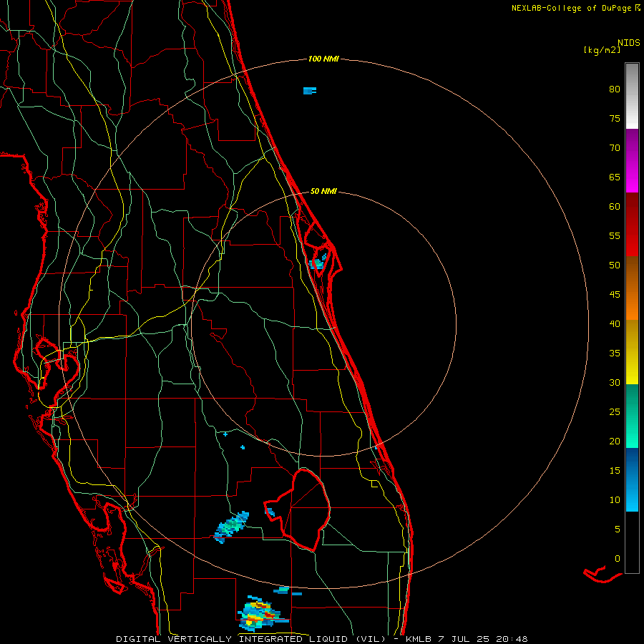Click the 55 value on the color scale
The image size is (644, 644).
pos(615,235)
